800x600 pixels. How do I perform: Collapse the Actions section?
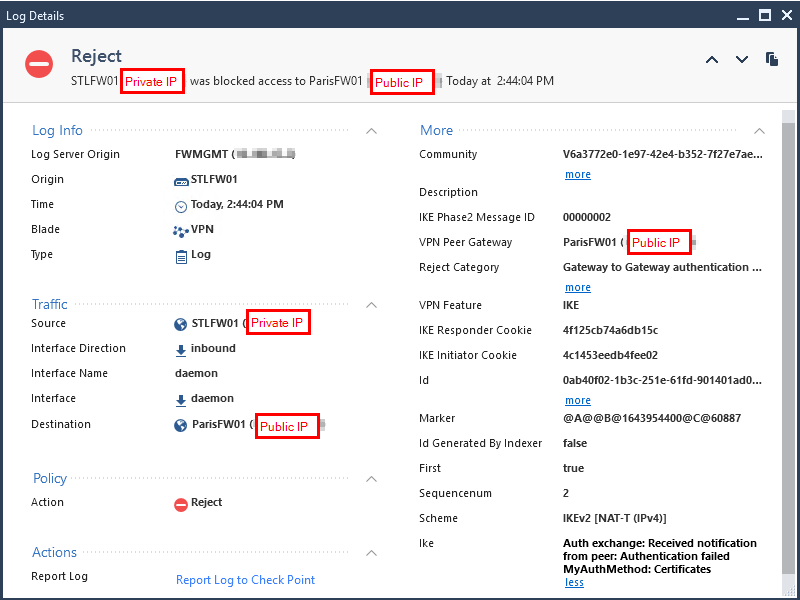[372, 553]
